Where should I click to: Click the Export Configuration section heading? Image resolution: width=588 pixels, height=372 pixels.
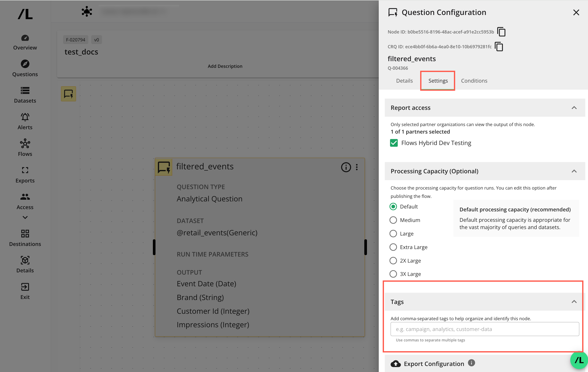coord(434,364)
